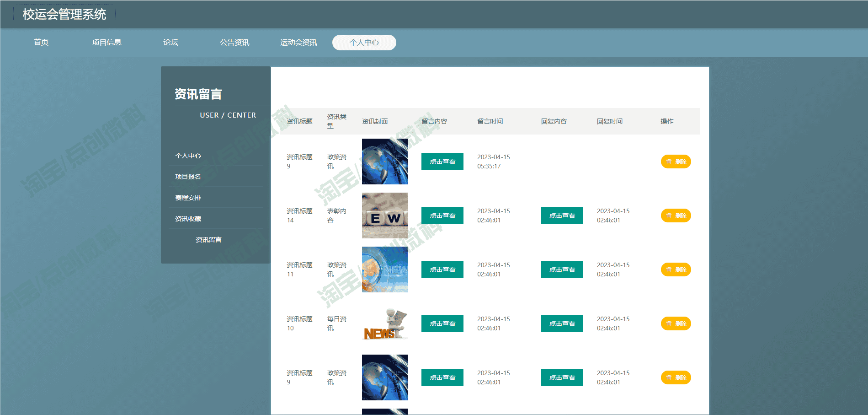Viewport: 868px width, 415px height.
Task: Click the 资讯类型 column header
Action: 337,121
